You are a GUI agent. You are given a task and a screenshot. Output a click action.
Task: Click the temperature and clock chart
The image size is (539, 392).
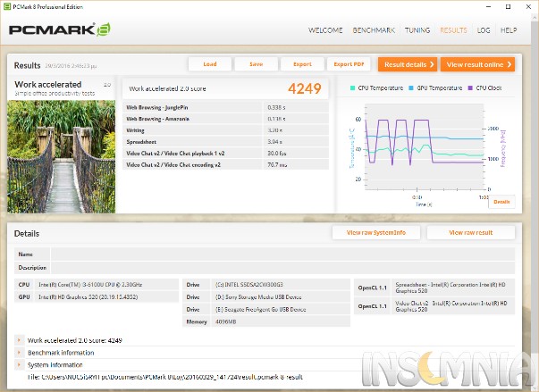425,147
